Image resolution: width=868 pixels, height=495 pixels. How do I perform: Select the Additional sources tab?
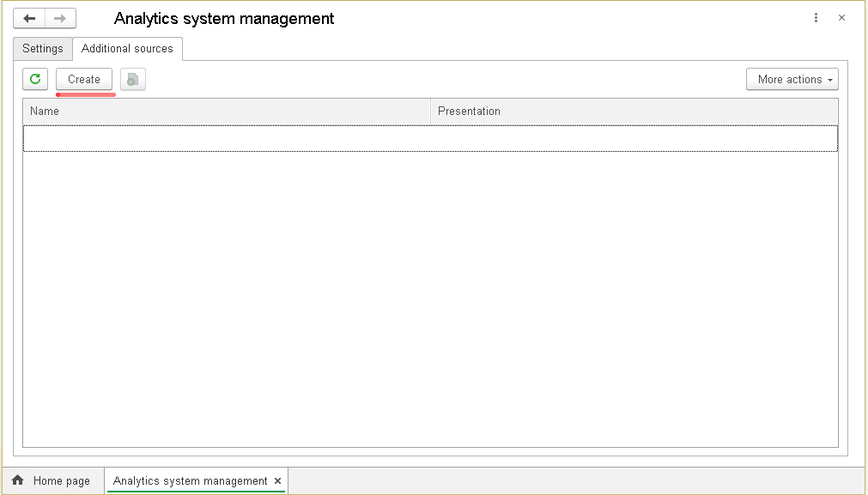(x=127, y=49)
